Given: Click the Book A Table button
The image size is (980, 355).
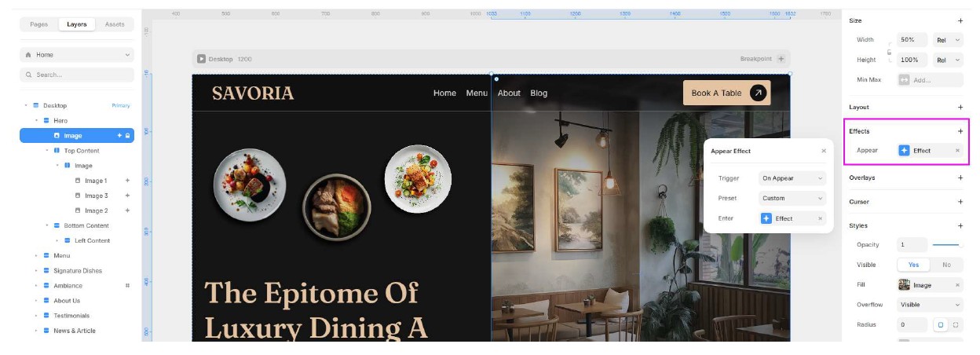Looking at the screenshot, I should pyautogui.click(x=726, y=93).
